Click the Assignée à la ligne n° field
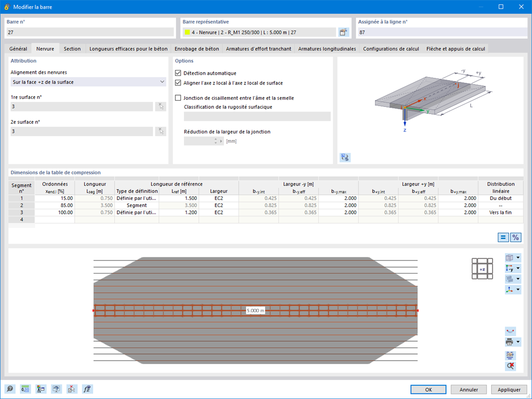Screen dimensions: 532x399 [x=442, y=32]
